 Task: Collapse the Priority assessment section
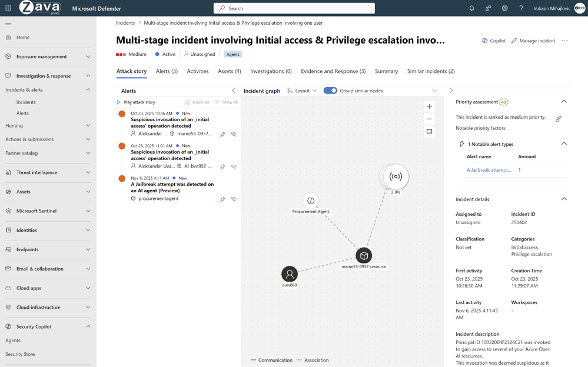564,101
